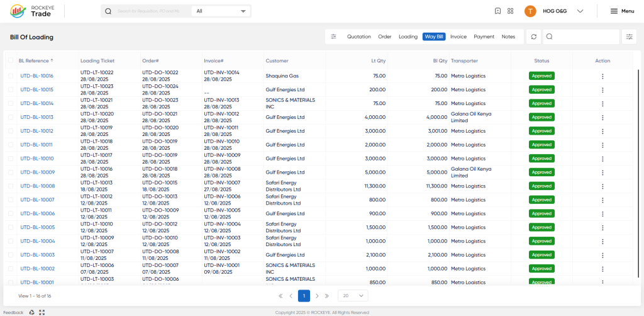Check the row UTD-BL-10005 checkbox

pos(11,227)
